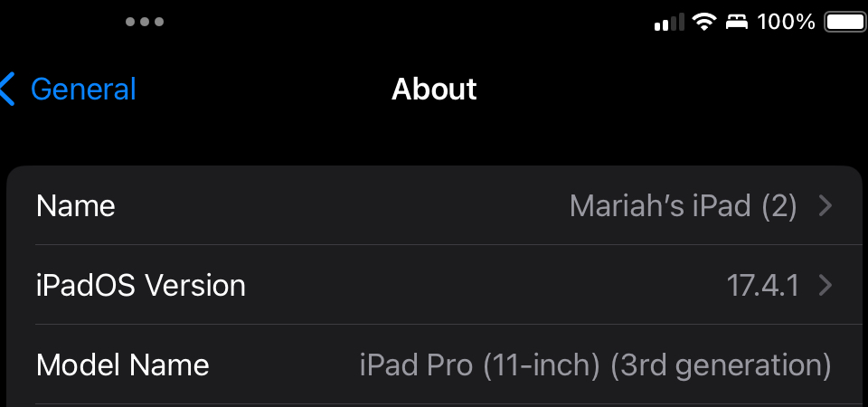Click the Model Name label
This screenshot has width=868, height=407.
coord(122,365)
